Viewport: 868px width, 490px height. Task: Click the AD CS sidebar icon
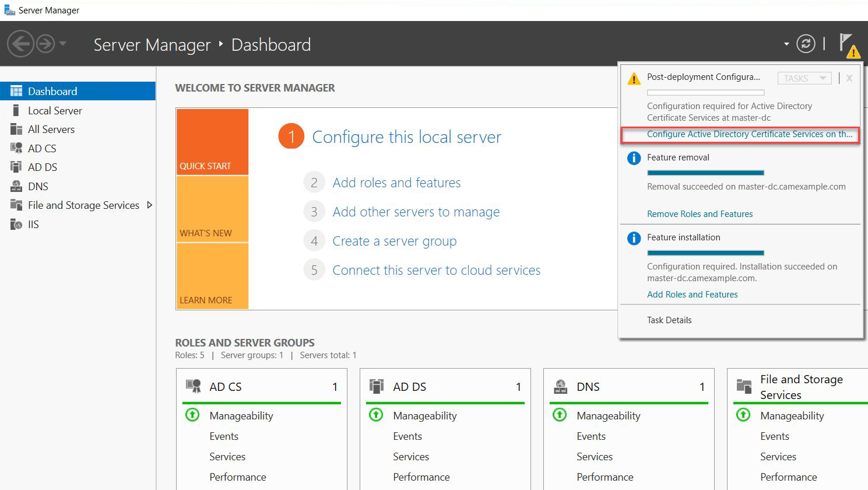coord(16,148)
